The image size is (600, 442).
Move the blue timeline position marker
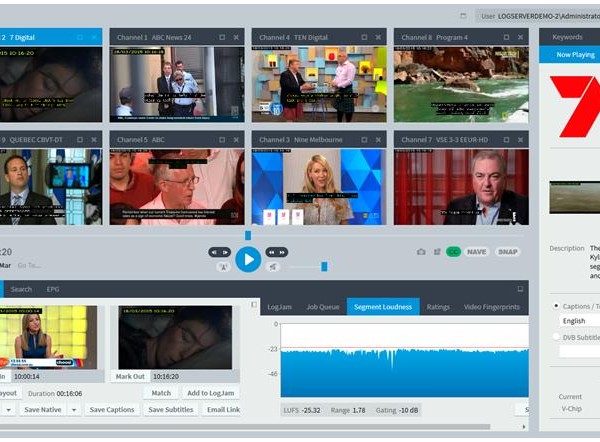248,235
